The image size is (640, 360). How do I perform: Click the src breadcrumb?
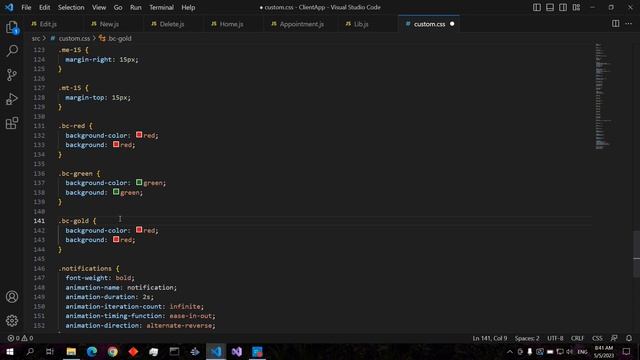(36, 38)
